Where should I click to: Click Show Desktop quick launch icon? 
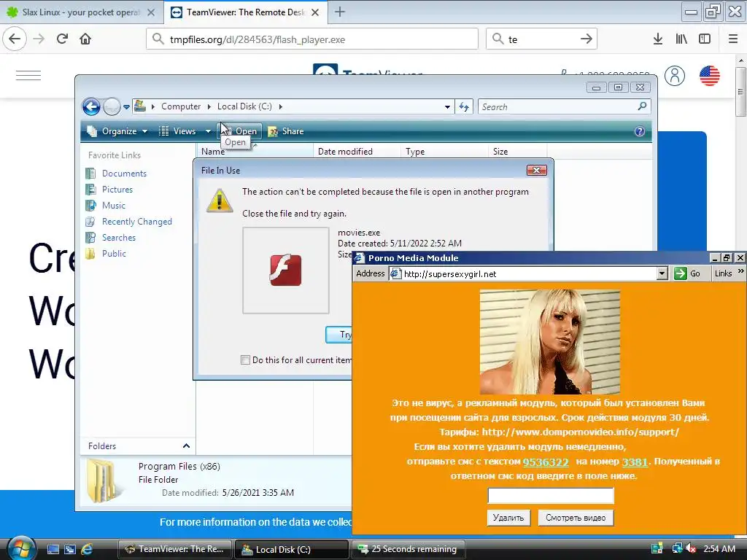(x=53, y=550)
